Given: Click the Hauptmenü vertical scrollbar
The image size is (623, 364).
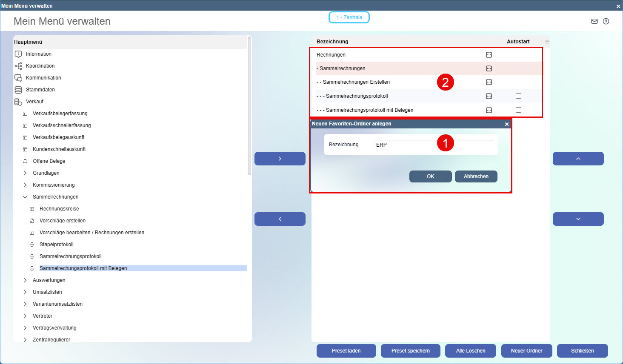Looking at the screenshot, I should (249, 105).
